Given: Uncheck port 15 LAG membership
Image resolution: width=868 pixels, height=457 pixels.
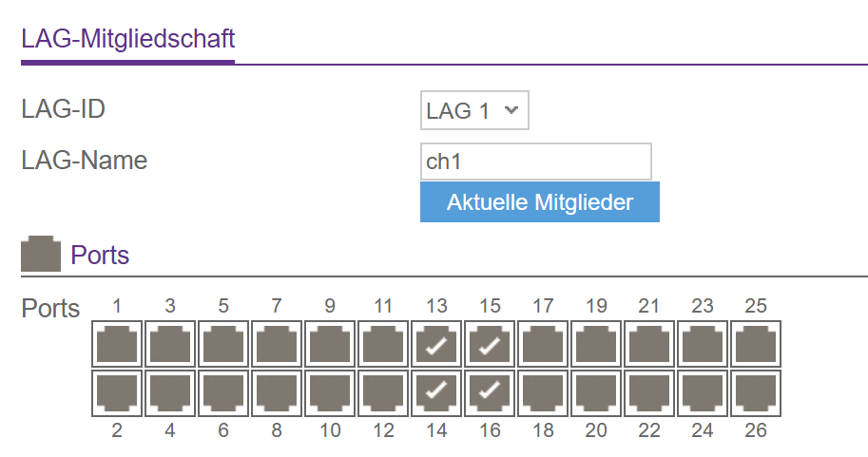Looking at the screenshot, I should (x=490, y=344).
